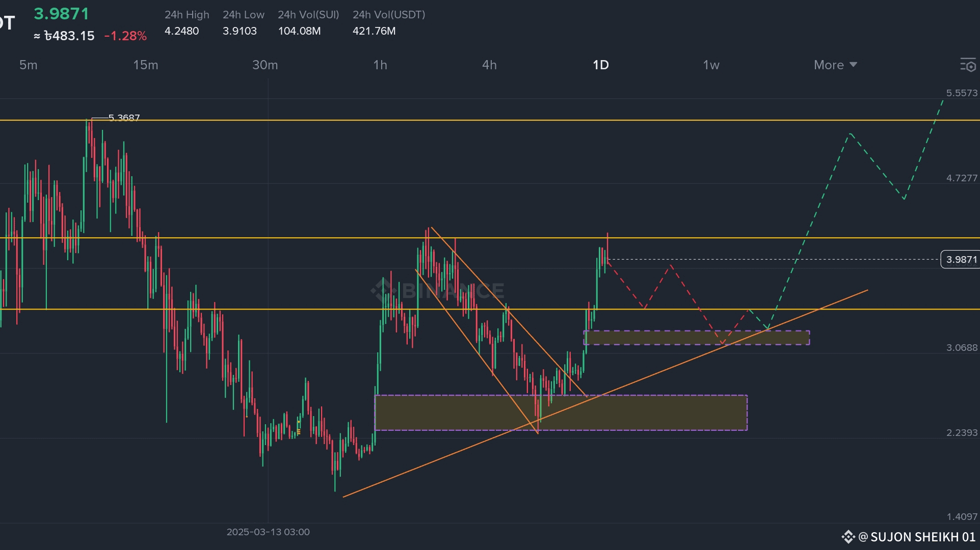Click the @SUJON SHEIKH 01 author link
980x550 pixels.
click(x=916, y=537)
